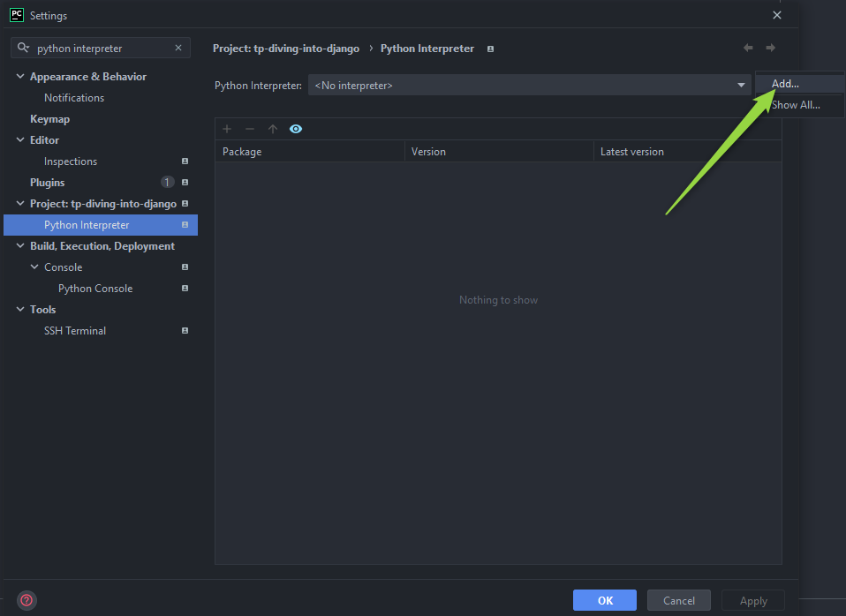Collapse the Tools section in tree
The width and height of the screenshot is (846, 616).
(x=20, y=310)
